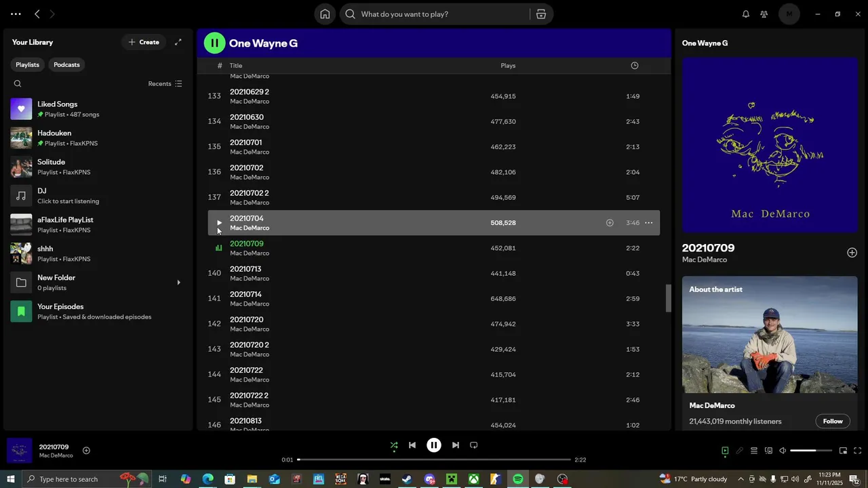Open more options for 20210704 row
This screenshot has height=488, width=868.
[x=649, y=223]
